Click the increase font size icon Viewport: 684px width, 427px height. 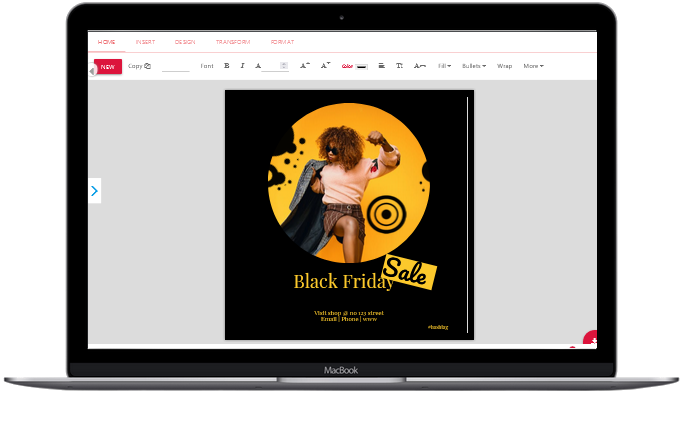click(x=305, y=66)
